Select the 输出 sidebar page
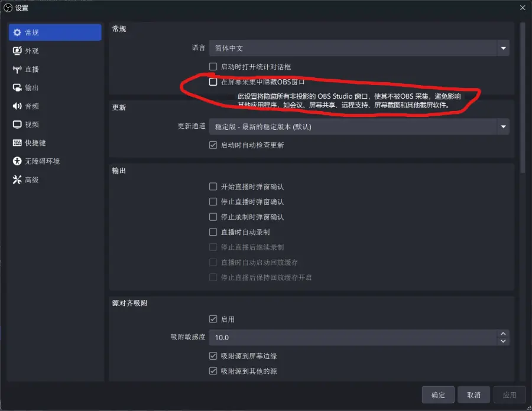Image resolution: width=532 pixels, height=411 pixels. pyautogui.click(x=55, y=88)
